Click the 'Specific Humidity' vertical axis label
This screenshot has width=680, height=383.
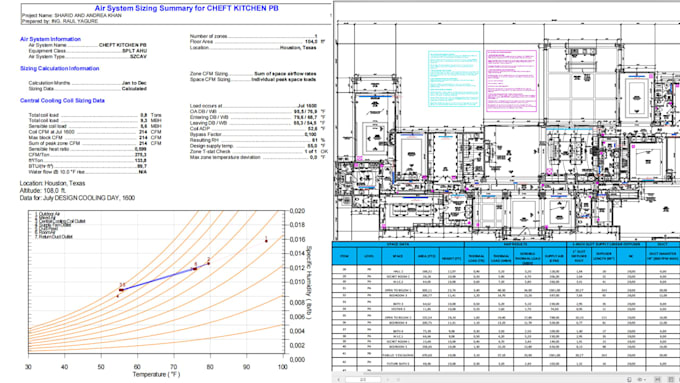tap(309, 282)
